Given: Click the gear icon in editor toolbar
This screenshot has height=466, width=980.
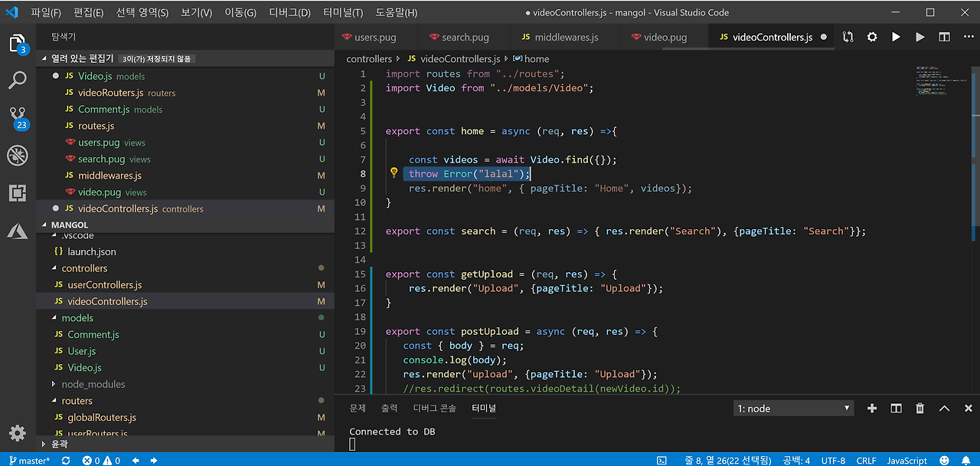Looking at the screenshot, I should pyautogui.click(x=872, y=37).
